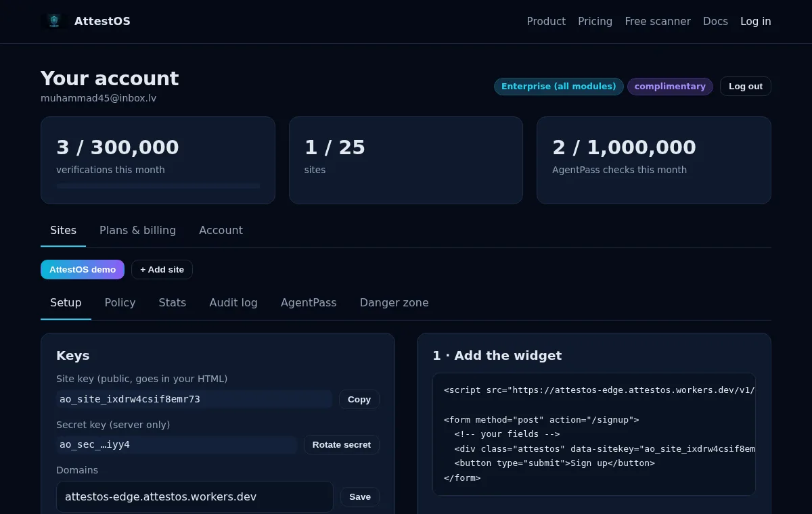The image size is (812, 514).
Task: Click the Secret key (server only) label
Action: pyautogui.click(x=113, y=425)
